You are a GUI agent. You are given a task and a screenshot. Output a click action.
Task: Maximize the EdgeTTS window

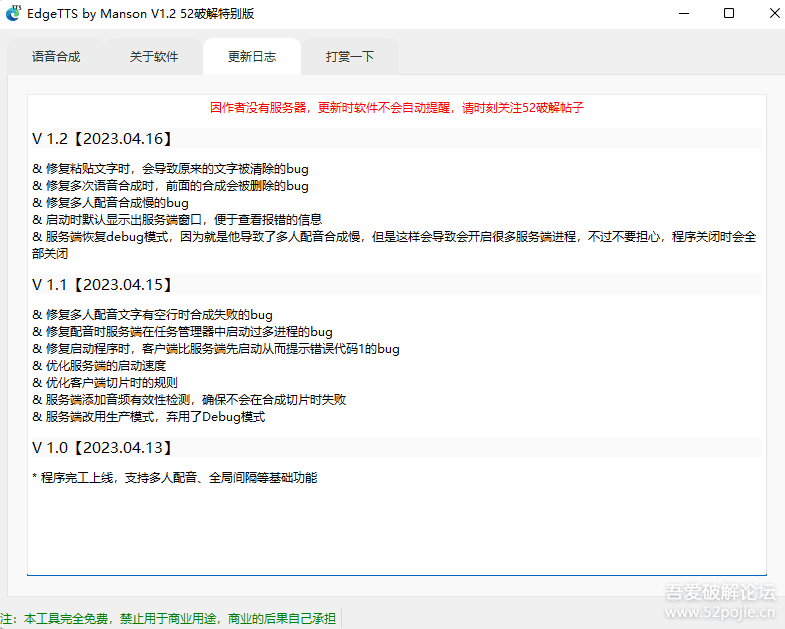point(729,14)
